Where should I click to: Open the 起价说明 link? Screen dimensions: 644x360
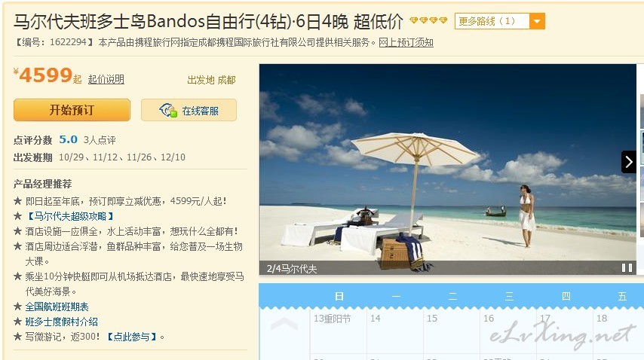[x=106, y=79]
